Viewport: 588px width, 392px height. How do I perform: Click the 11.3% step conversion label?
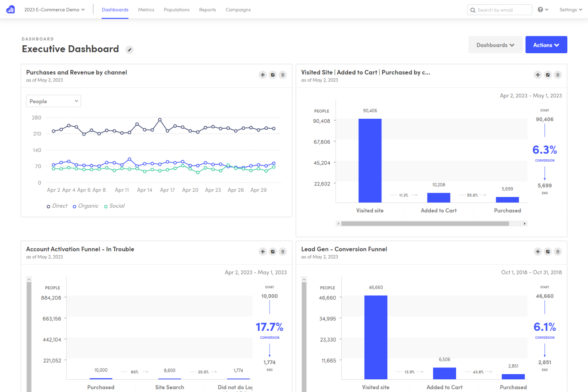(x=404, y=195)
